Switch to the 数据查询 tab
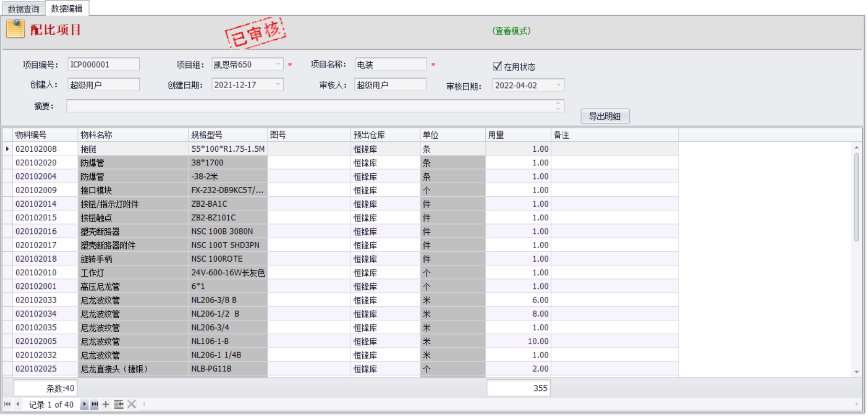The width and height of the screenshot is (868, 416). point(24,9)
